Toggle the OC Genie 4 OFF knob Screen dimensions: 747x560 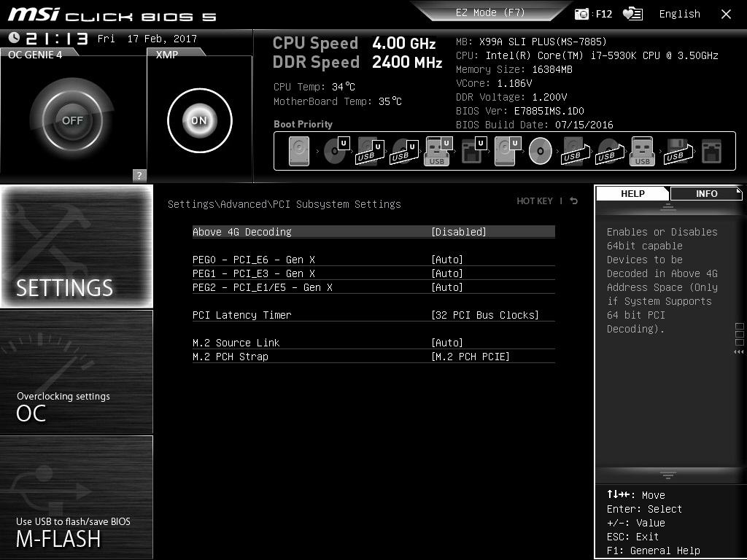click(72, 120)
